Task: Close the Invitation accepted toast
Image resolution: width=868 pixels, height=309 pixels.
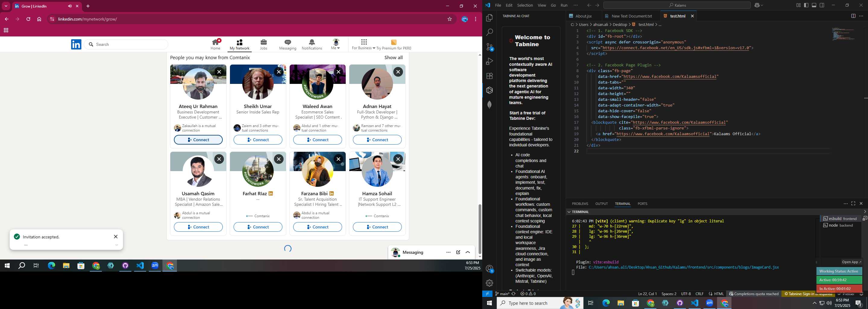Action: click(x=115, y=237)
